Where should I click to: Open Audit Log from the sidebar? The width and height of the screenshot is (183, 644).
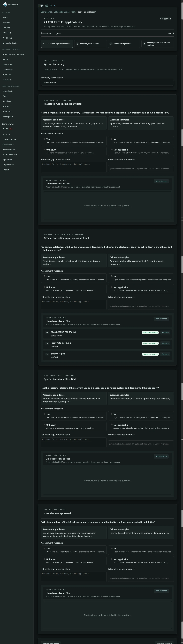(7, 75)
